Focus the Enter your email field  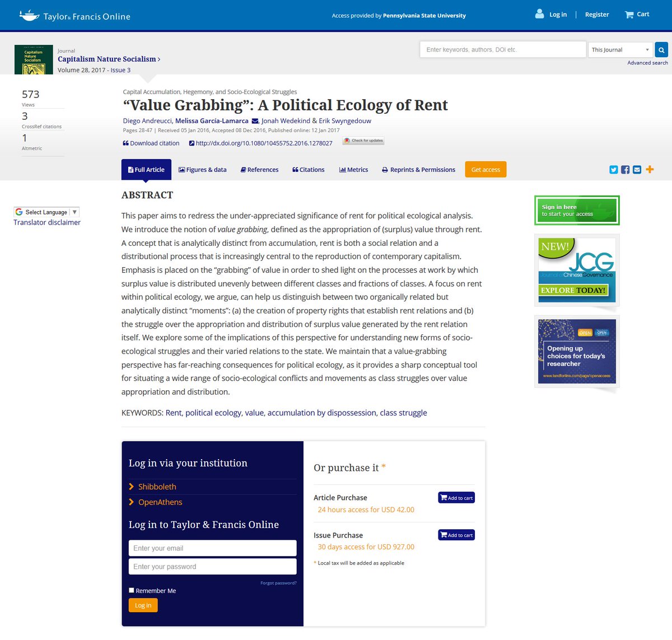click(213, 548)
